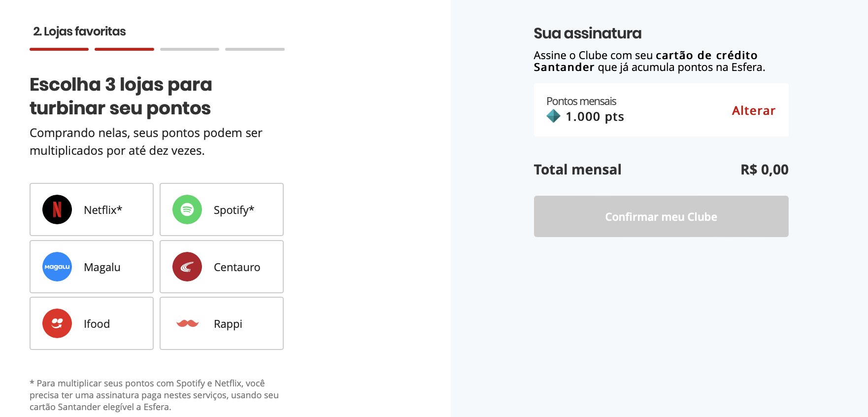Click the second red progress step bar

point(124,49)
